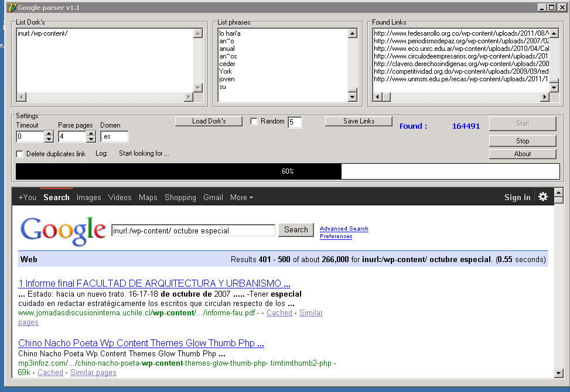
Task: Click the disabled Start button
Action: [x=523, y=123]
